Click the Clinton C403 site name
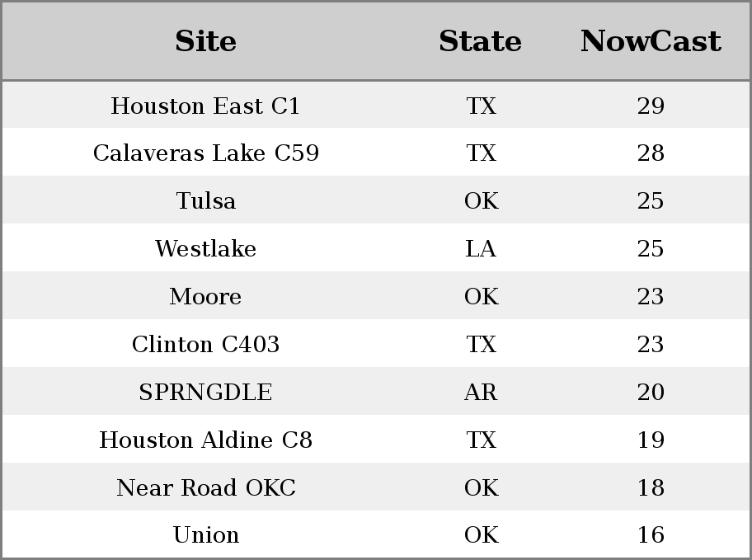The height and width of the screenshot is (560, 752). tap(206, 344)
